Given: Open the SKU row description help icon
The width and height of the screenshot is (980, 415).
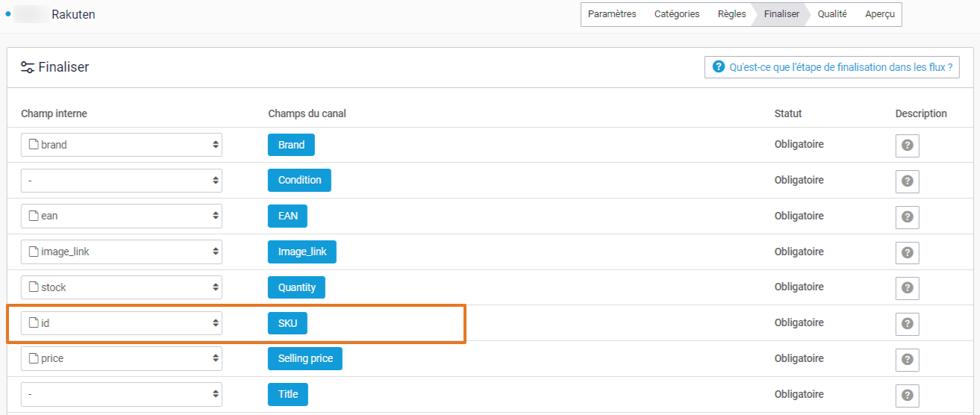Looking at the screenshot, I should 907,324.
